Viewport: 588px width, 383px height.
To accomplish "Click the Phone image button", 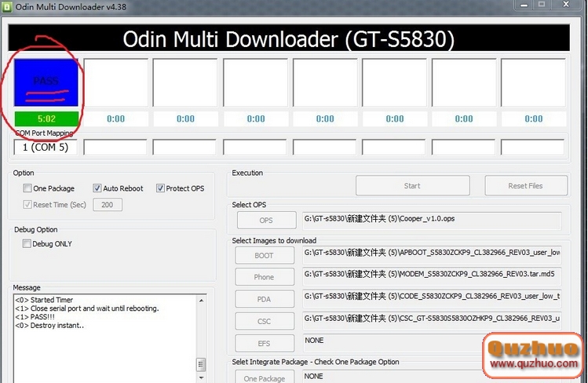I will (265, 277).
